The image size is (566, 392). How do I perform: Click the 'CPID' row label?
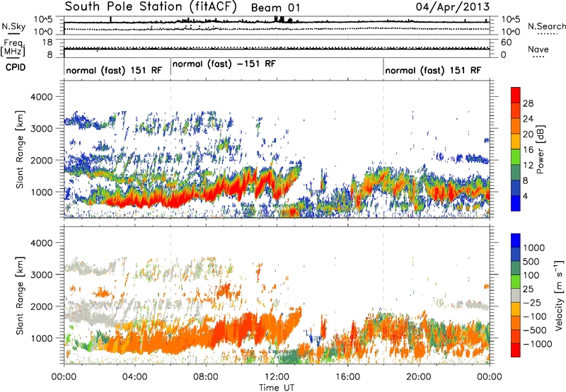16,67
